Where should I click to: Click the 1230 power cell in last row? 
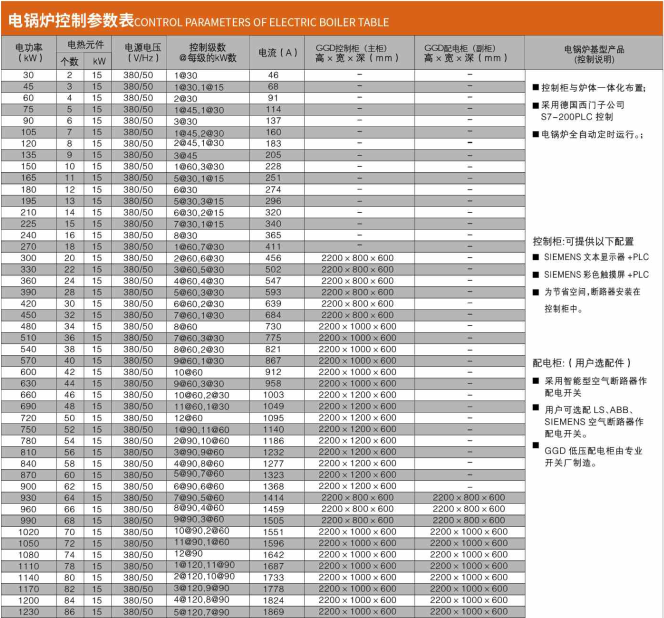click(x=27, y=611)
